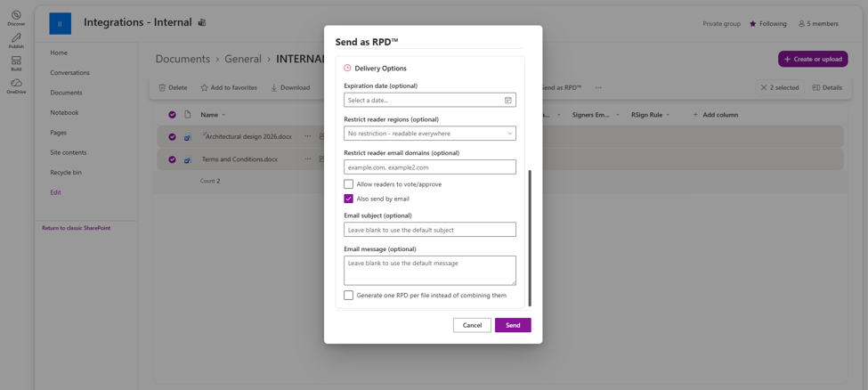Click the Count 2 footer text
This screenshot has height=390, width=868.
210,181
